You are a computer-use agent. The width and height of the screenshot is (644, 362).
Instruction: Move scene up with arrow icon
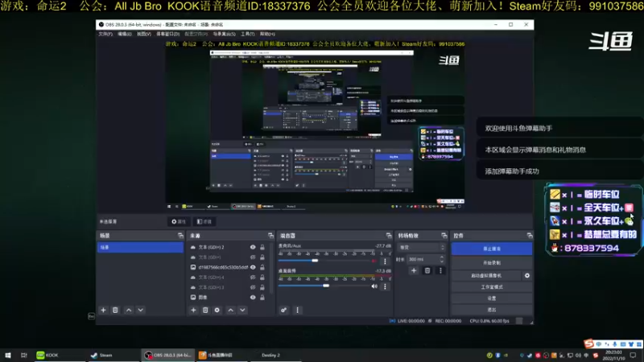point(129,311)
